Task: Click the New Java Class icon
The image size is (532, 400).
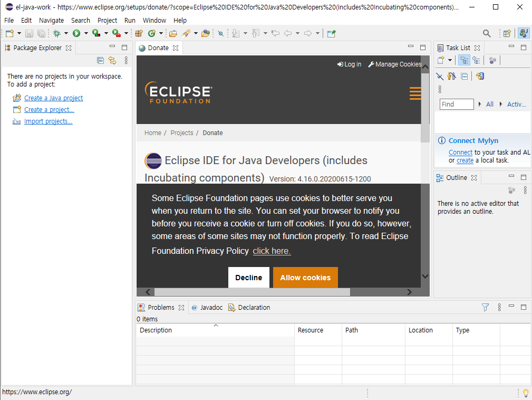Action: 152,33
